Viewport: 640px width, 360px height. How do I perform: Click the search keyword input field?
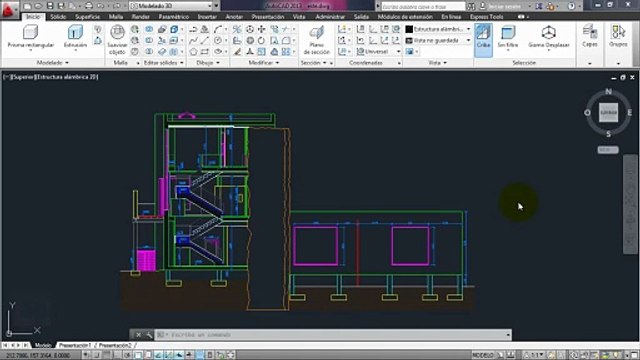(x=423, y=6)
